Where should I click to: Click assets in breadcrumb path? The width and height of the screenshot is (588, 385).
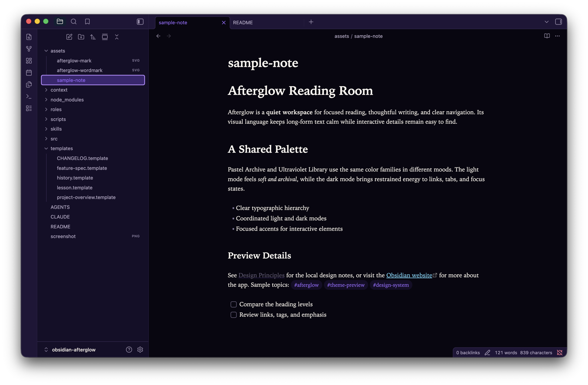click(342, 36)
